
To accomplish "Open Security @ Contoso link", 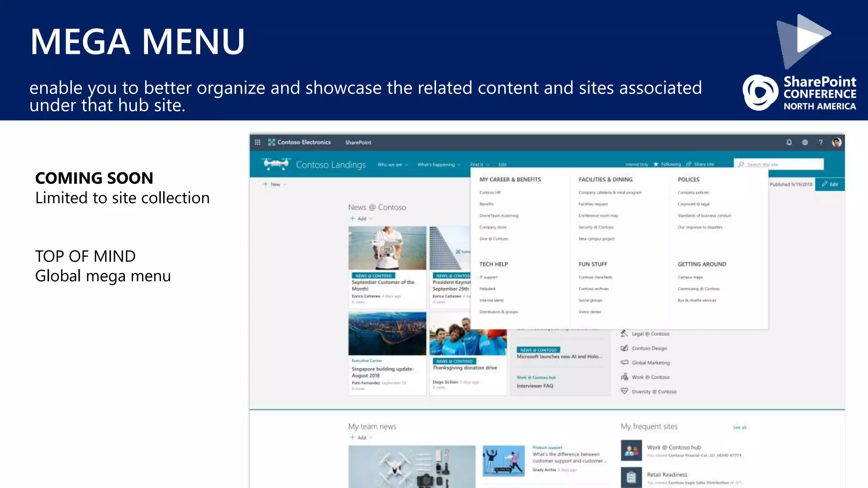I will tap(596, 227).
